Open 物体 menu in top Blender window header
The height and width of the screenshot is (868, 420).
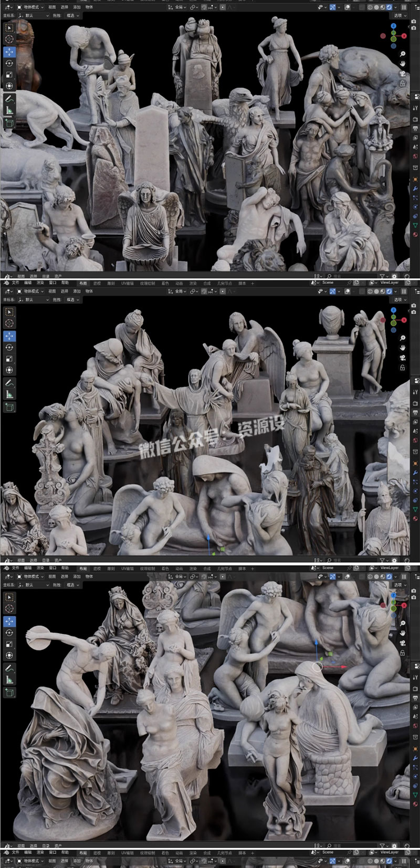(x=89, y=7)
